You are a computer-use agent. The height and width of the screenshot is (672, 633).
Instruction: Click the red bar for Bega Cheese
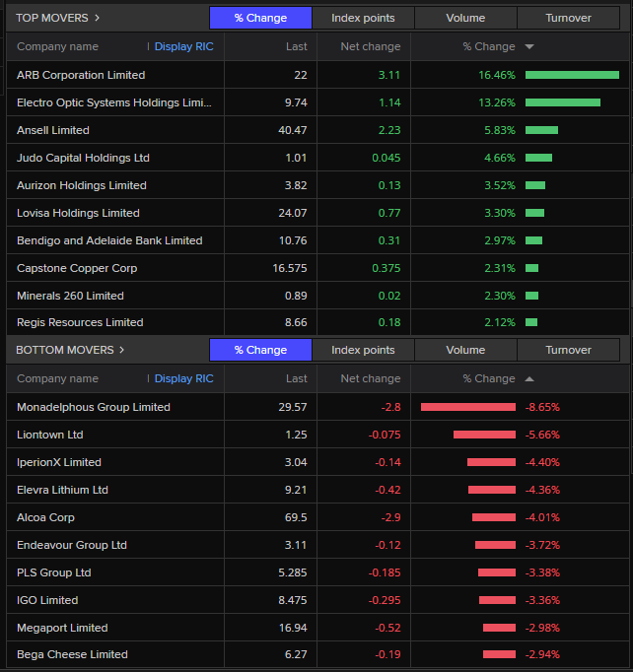[x=499, y=654]
